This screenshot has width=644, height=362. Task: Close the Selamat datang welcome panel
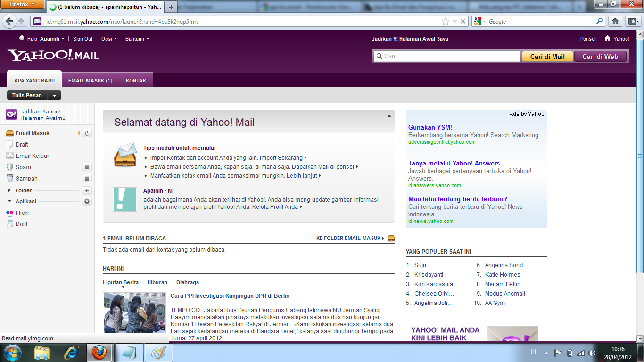point(389,115)
